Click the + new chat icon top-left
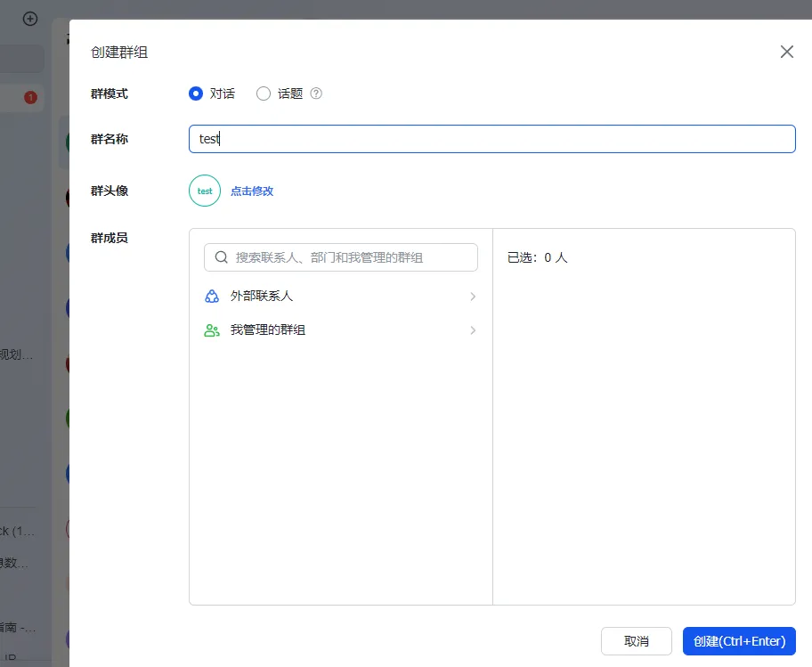Viewport: 812px width, 667px height. [29, 18]
